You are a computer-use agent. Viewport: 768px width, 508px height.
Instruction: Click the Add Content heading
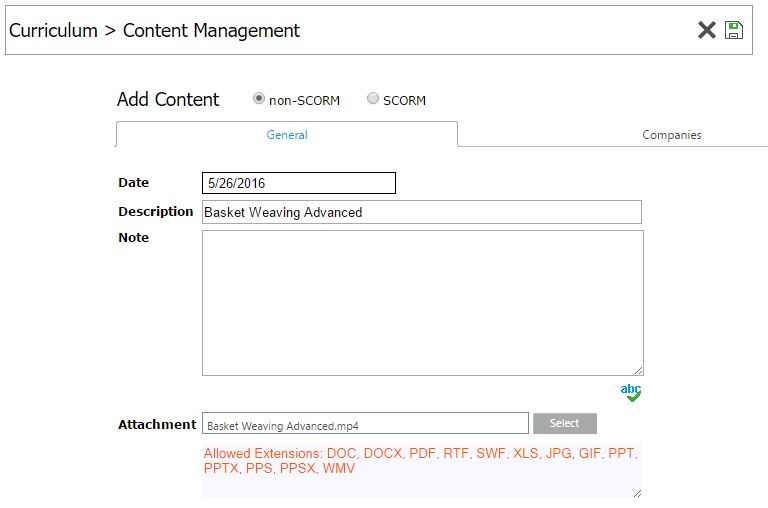pyautogui.click(x=168, y=99)
